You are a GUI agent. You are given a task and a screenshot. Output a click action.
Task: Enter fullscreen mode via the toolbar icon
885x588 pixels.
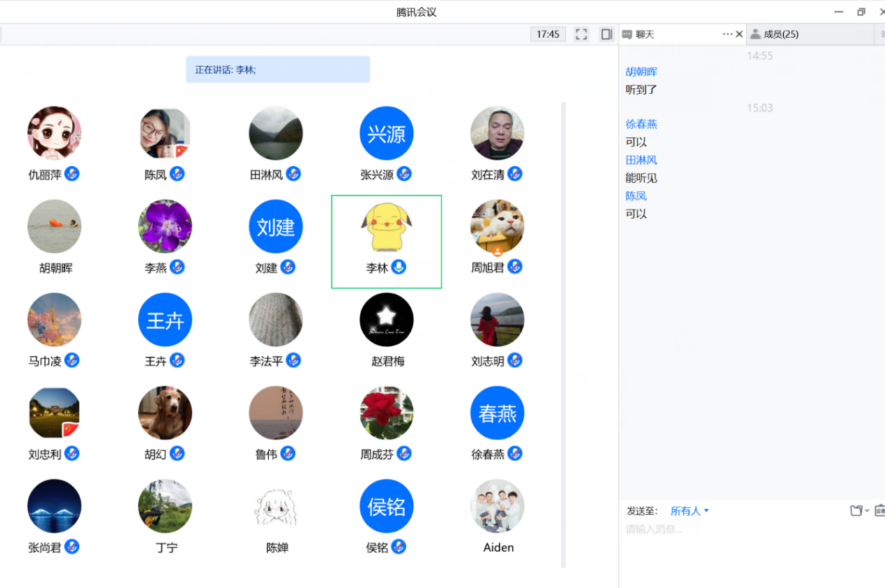(x=581, y=34)
